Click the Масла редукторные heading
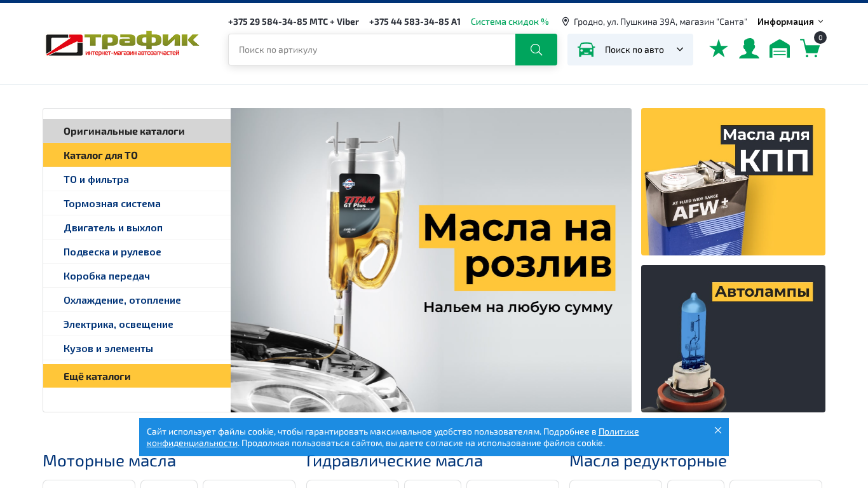 coord(648,461)
